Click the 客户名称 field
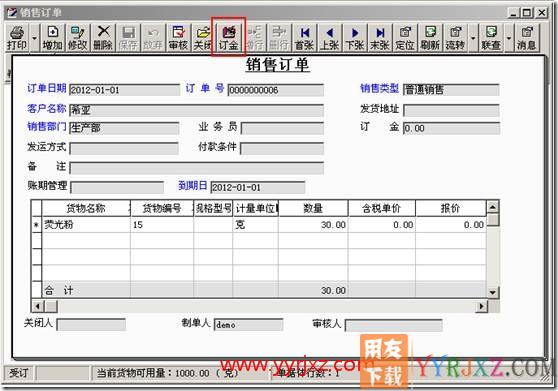 196,110
